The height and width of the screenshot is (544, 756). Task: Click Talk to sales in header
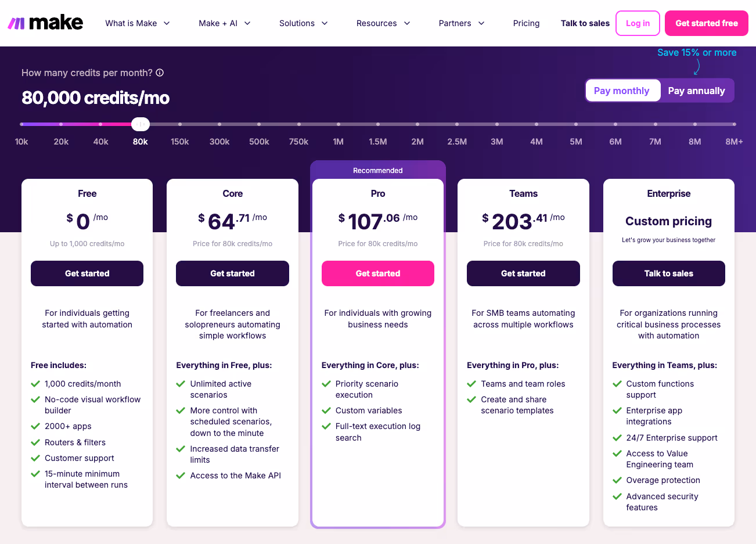[585, 23]
